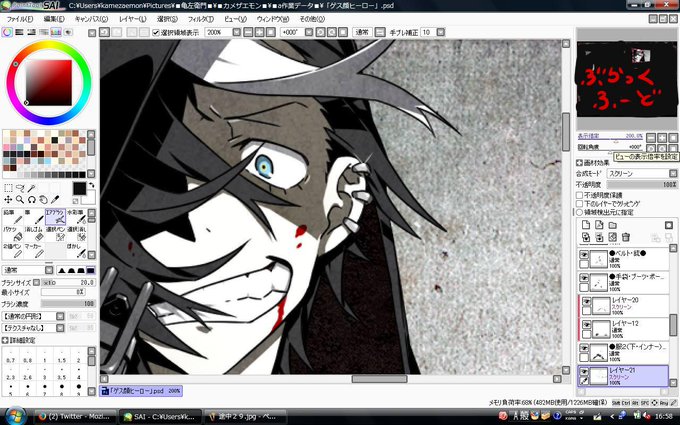The image size is (680, 425).
Task: Enable 下のレイヤーでクリッピング checkbox
Action: (579, 203)
